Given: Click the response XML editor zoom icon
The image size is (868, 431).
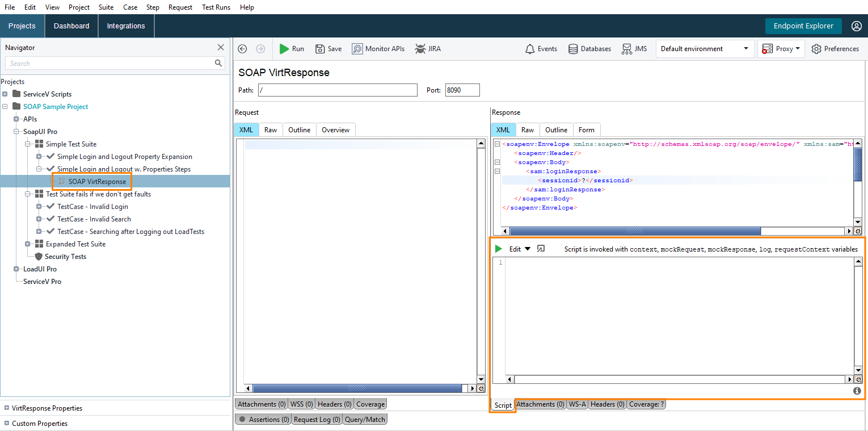Looking at the screenshot, I should click(x=858, y=231).
